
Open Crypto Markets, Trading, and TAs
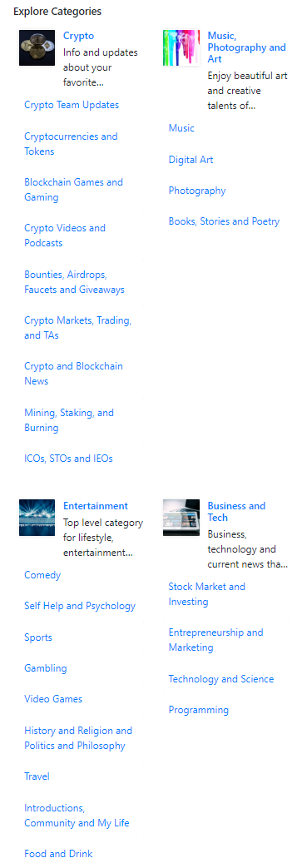[78, 328]
